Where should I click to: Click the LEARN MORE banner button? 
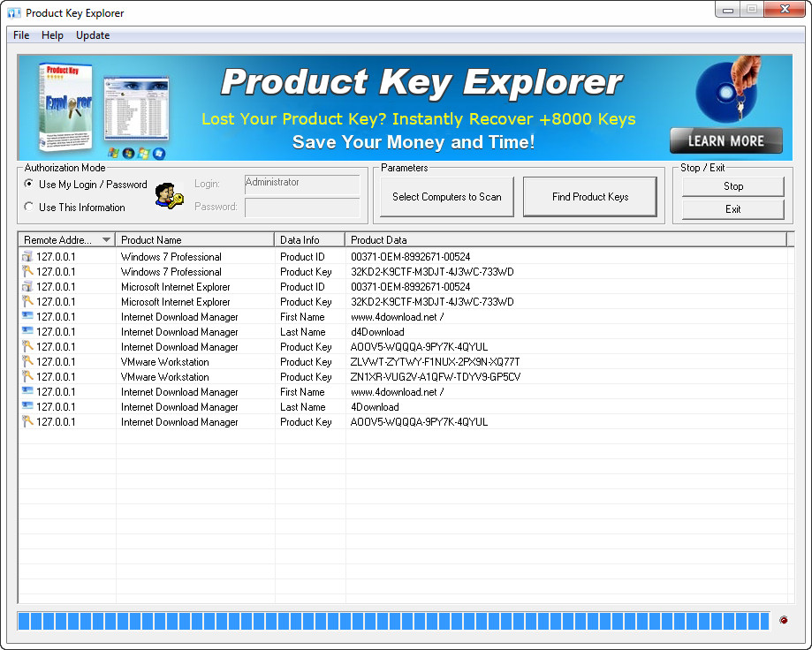coord(726,140)
